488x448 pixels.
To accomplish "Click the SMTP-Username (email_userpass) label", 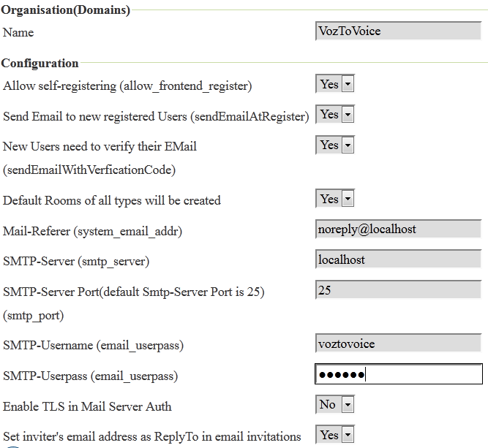I will 93,345.
